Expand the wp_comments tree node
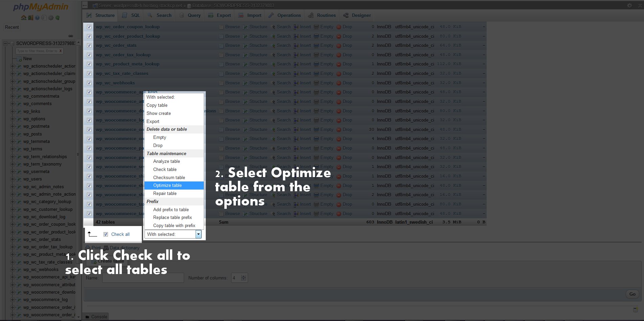The image size is (644, 321). point(13,104)
